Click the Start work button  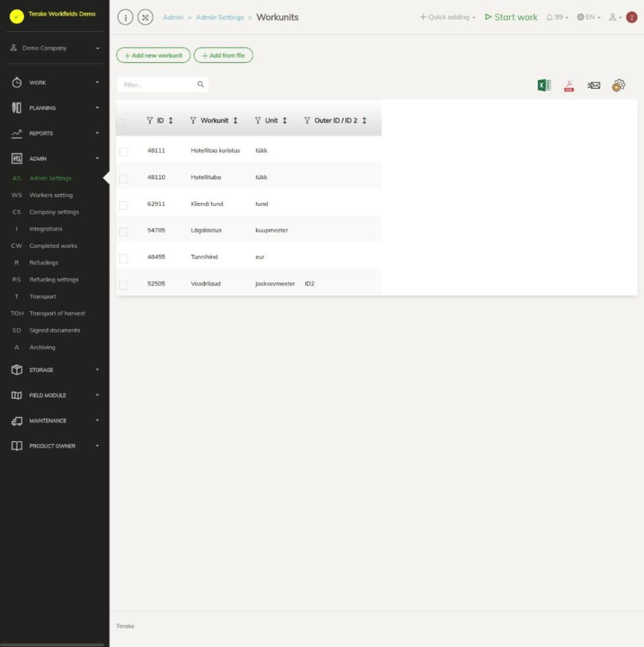[511, 17]
